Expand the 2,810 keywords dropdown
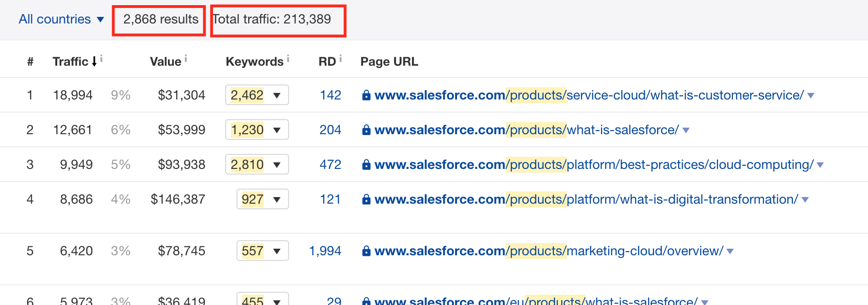The image size is (868, 305). (257, 165)
